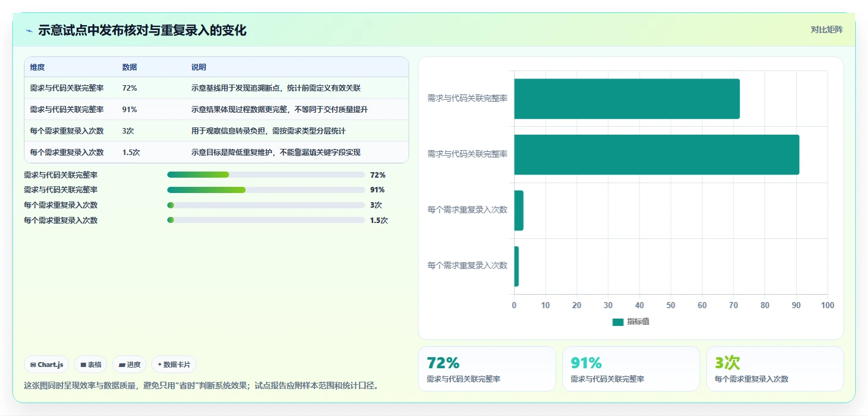868x416 pixels.
Task: Click the 进度 chip
Action: pos(129,365)
